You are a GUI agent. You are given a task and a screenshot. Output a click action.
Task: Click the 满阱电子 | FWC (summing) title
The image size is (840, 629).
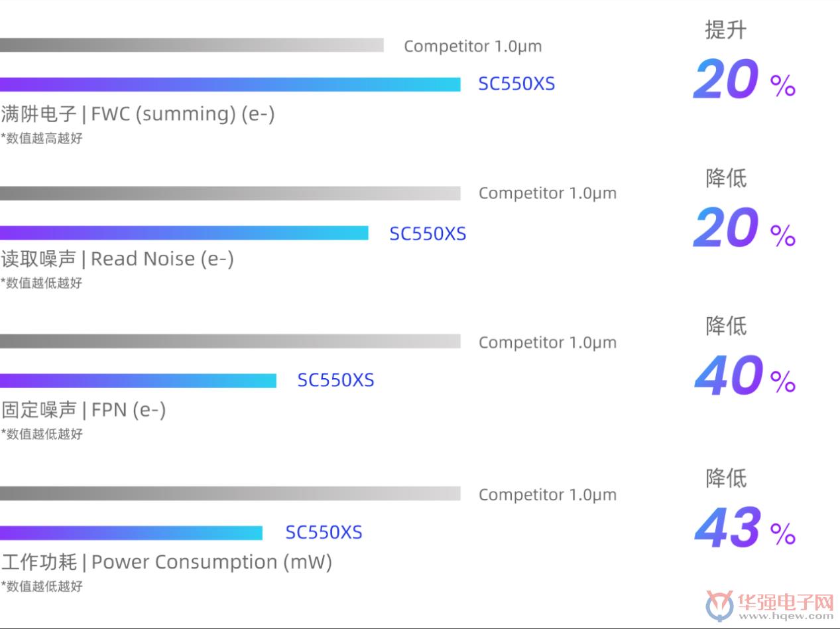click(138, 114)
